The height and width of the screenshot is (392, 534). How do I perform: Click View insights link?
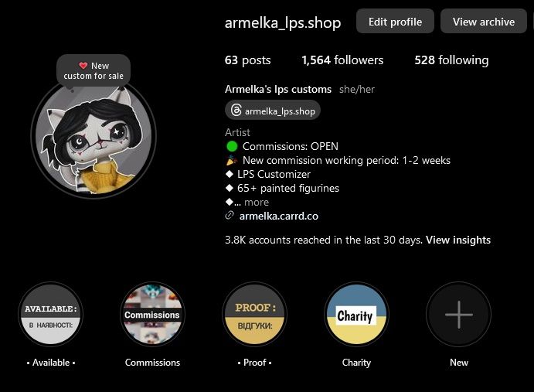(x=458, y=240)
